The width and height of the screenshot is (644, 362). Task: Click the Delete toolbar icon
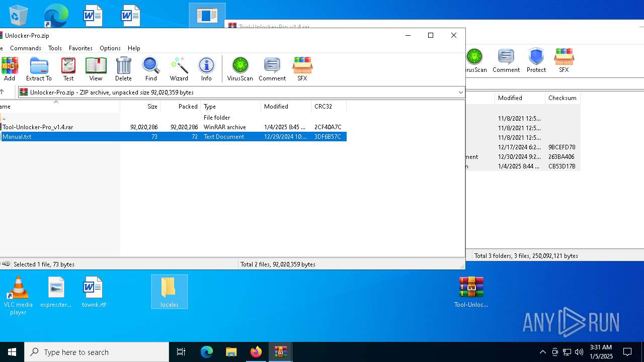[x=123, y=69]
